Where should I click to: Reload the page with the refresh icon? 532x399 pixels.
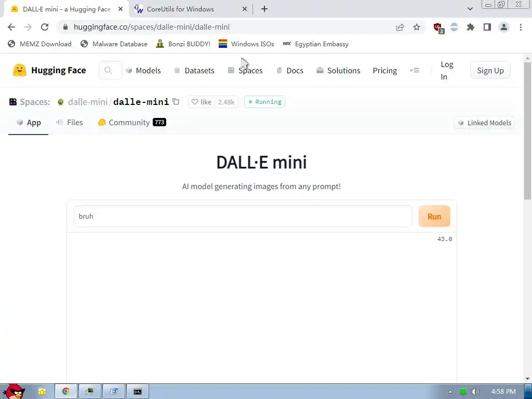click(45, 27)
